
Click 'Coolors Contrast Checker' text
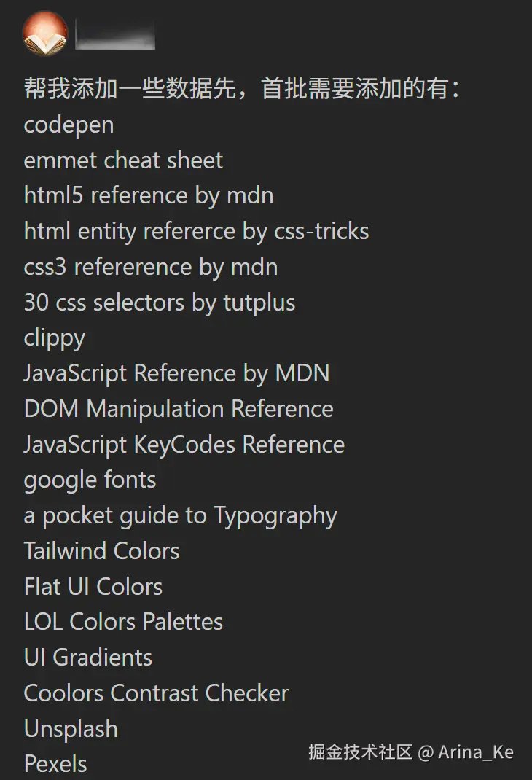click(x=156, y=693)
